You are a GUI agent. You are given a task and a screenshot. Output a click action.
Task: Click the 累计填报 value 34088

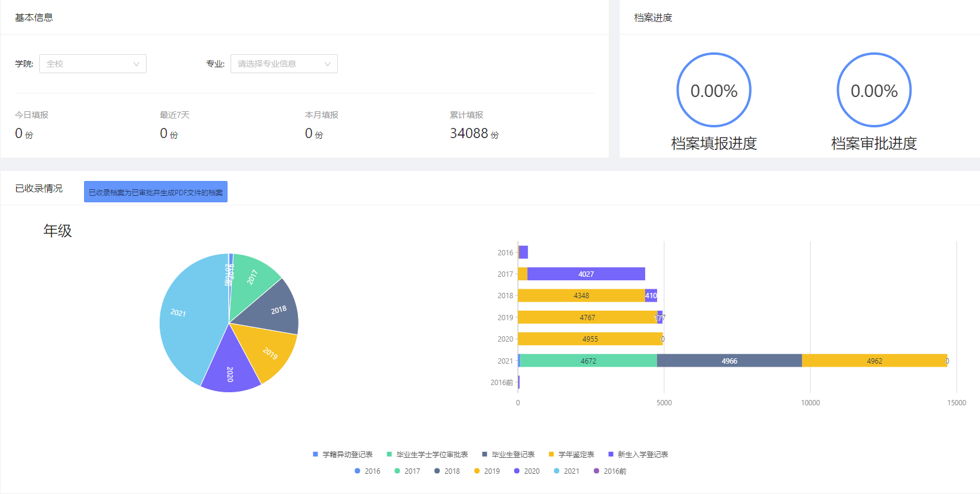469,133
